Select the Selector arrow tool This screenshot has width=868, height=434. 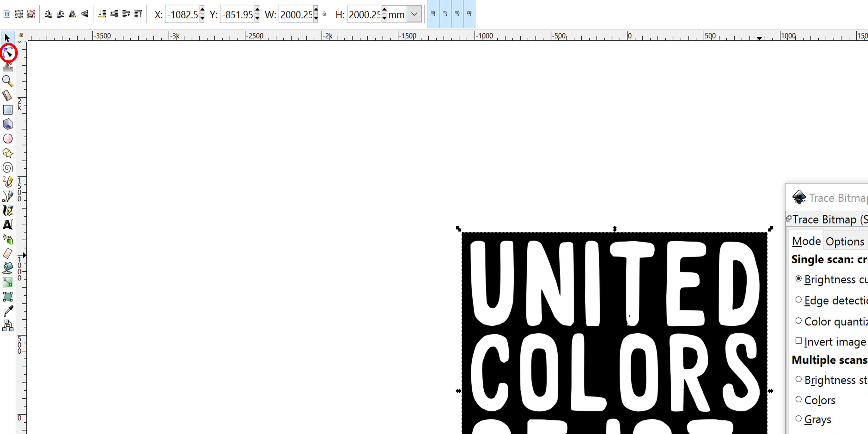coord(7,38)
